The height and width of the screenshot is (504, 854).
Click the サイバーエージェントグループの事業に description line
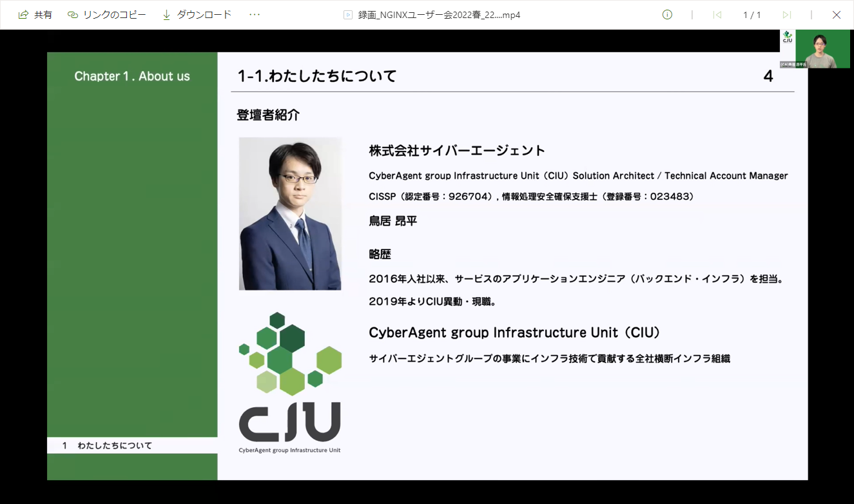(x=549, y=359)
